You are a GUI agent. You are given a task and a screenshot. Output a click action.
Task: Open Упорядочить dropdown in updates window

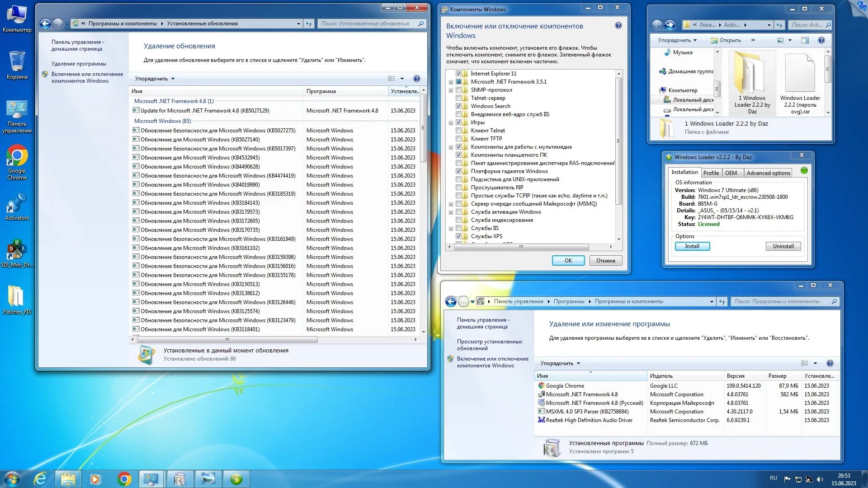coord(155,79)
